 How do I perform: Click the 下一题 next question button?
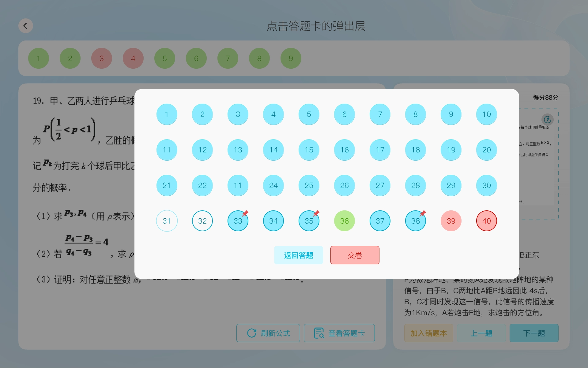tap(534, 333)
